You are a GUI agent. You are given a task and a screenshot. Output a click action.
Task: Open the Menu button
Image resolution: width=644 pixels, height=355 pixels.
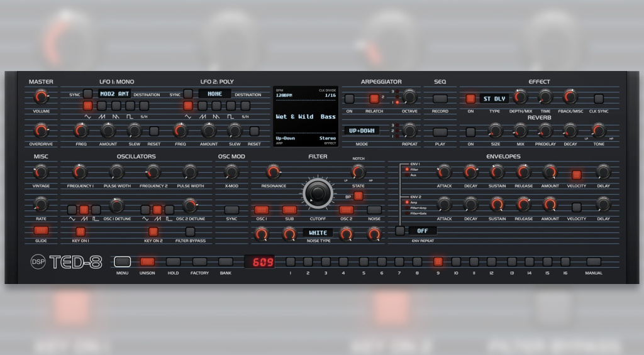(x=123, y=261)
